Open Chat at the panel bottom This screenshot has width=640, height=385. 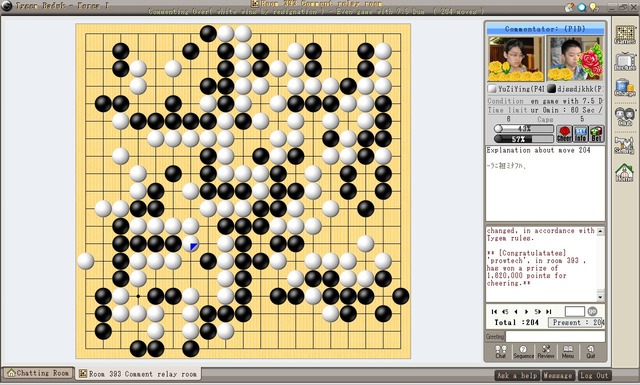(x=501, y=352)
